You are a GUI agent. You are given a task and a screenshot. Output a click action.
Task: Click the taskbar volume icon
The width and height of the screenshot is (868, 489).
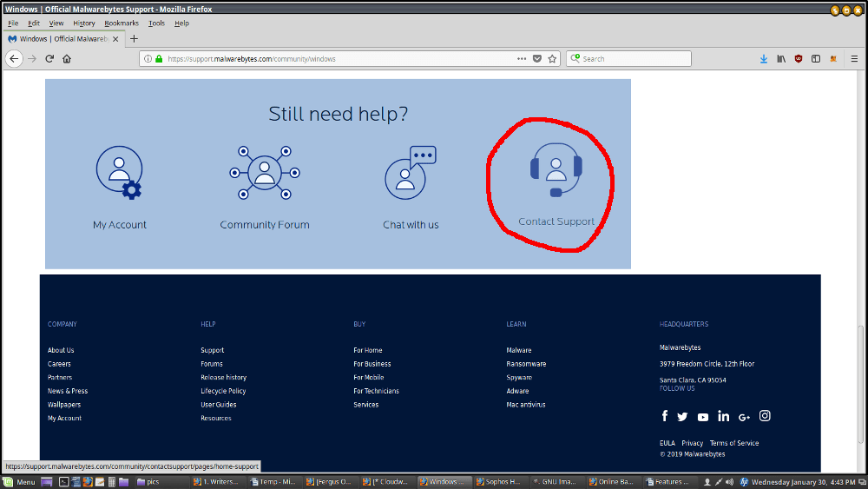point(730,482)
